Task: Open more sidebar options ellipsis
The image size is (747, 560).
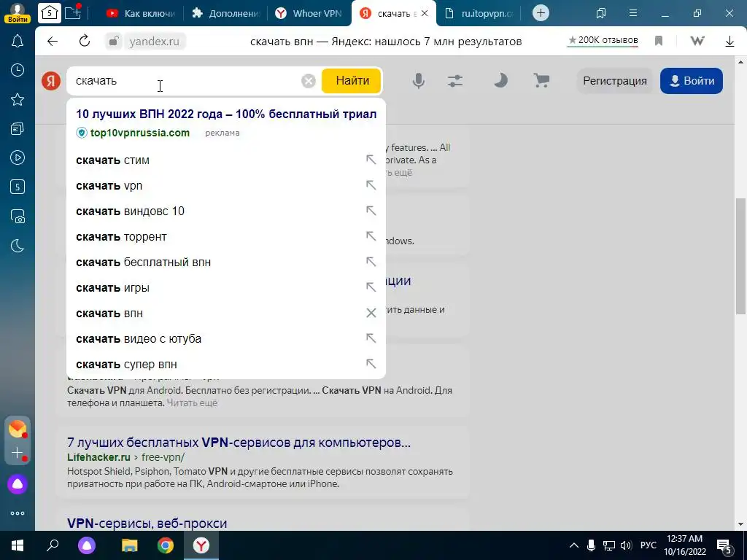Action: click(18, 513)
